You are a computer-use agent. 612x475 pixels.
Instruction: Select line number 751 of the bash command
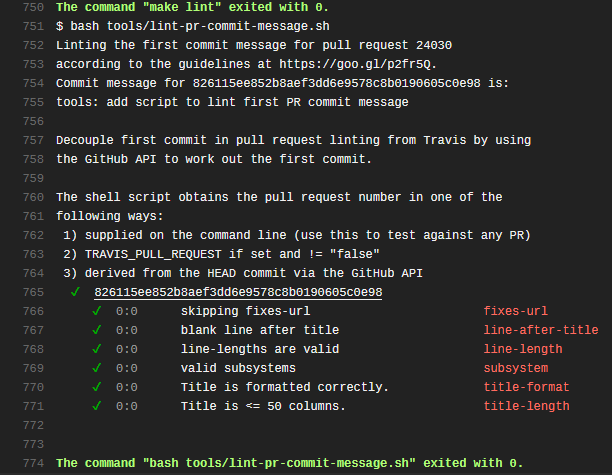(32, 26)
